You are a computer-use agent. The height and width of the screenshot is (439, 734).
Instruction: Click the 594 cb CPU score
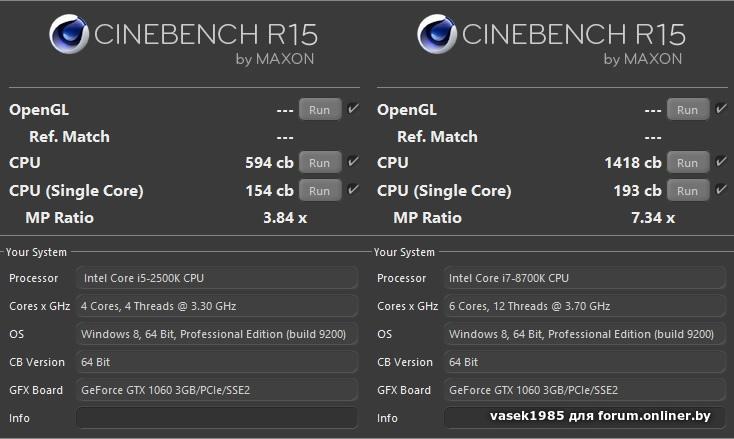pos(269,162)
